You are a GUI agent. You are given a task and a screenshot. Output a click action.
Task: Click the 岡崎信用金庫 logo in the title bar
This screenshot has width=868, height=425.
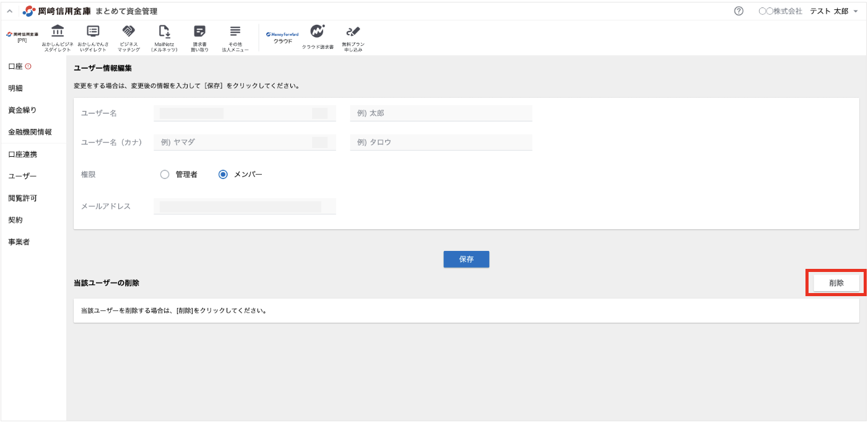[57, 11]
